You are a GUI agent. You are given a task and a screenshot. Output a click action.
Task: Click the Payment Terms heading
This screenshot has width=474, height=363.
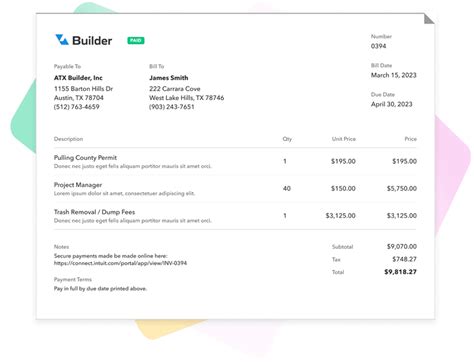tap(73, 279)
